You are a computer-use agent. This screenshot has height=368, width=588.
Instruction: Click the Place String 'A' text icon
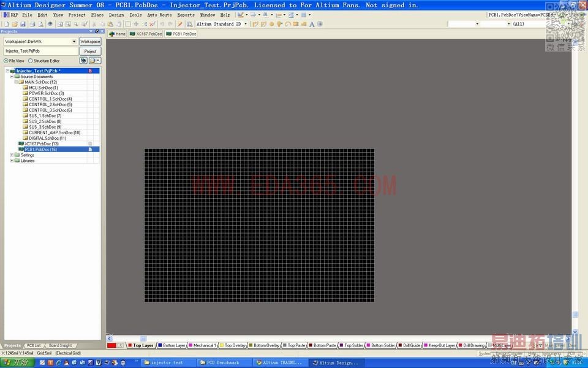pyautogui.click(x=312, y=24)
